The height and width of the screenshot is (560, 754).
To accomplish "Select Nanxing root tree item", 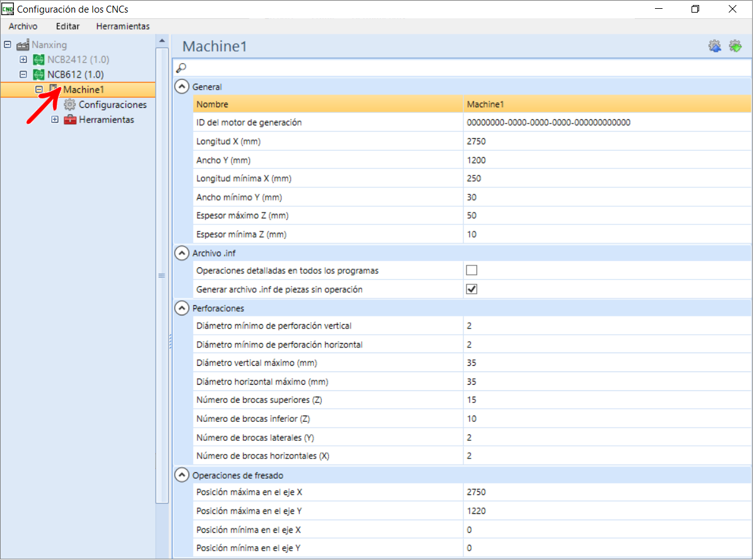I will click(49, 45).
